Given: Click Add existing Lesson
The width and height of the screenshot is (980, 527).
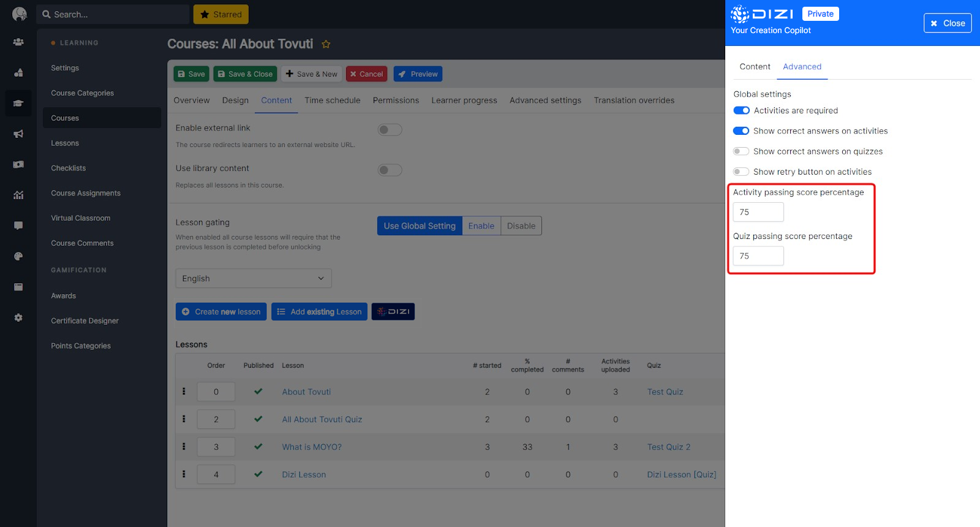Looking at the screenshot, I should (x=319, y=312).
